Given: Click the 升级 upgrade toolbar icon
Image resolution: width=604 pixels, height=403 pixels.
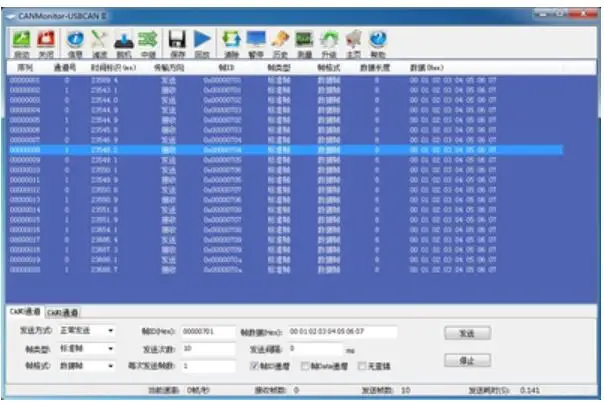Looking at the screenshot, I should [x=329, y=44].
